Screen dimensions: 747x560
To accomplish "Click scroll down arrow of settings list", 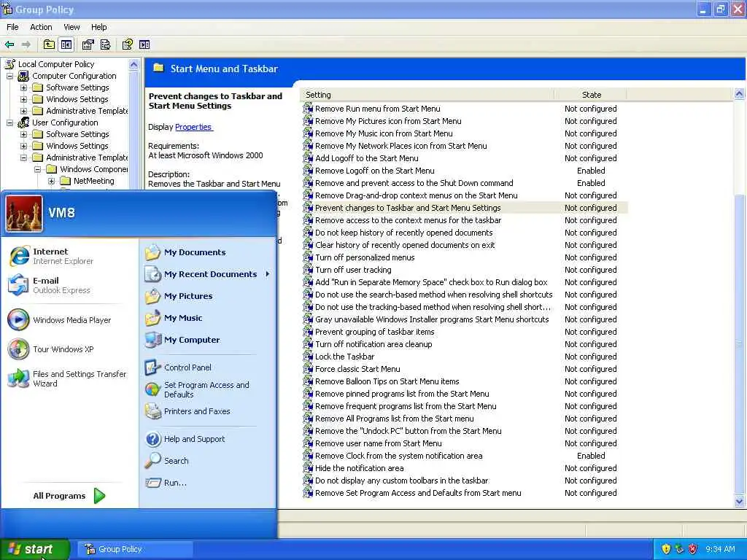I will (739, 501).
